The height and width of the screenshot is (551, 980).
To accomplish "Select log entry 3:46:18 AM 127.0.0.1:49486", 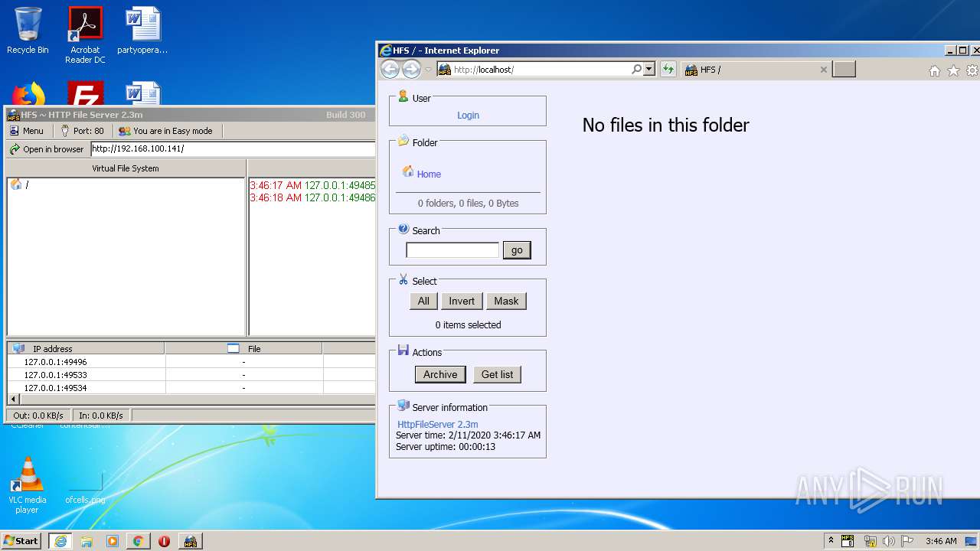I will [x=312, y=197].
